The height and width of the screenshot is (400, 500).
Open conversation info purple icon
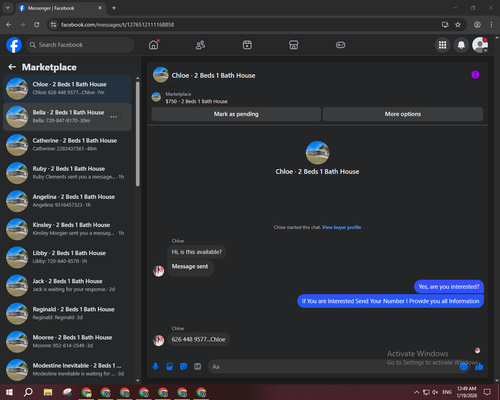coord(475,75)
